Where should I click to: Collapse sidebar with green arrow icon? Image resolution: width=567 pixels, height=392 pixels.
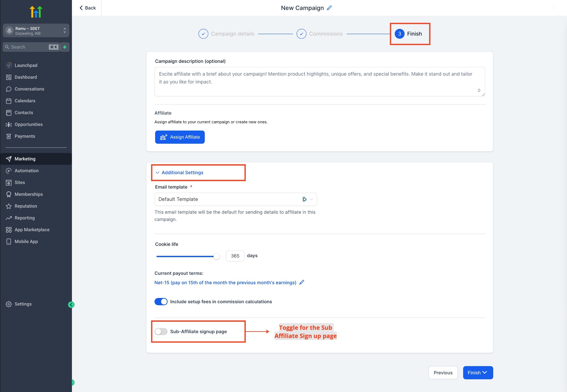tap(71, 305)
